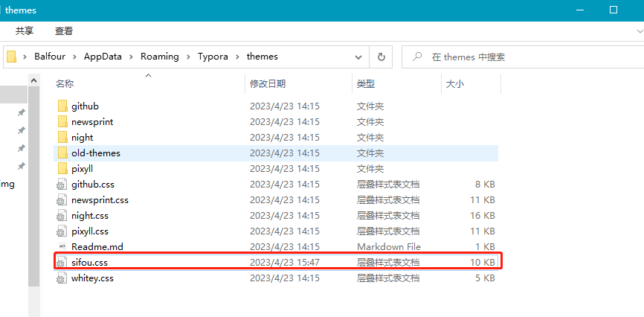Select file name night.css

[90, 216]
